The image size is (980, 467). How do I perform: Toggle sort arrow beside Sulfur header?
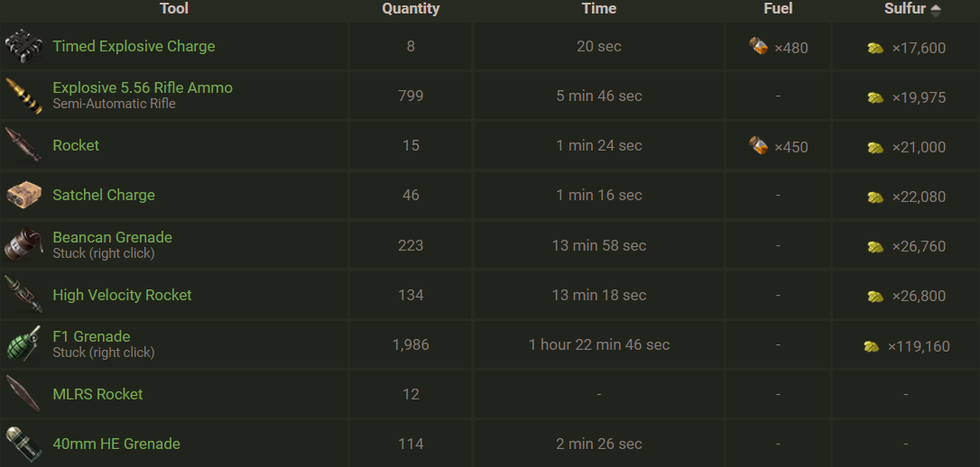coord(936,9)
